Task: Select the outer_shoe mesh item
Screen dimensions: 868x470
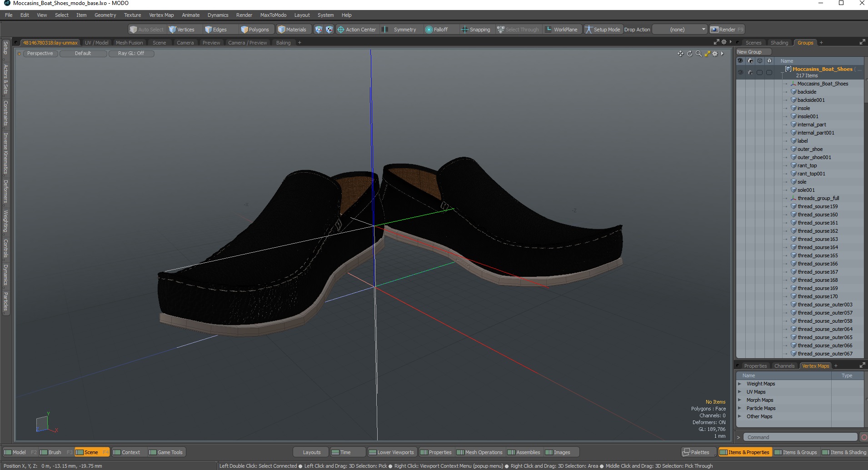Action: pyautogui.click(x=810, y=149)
